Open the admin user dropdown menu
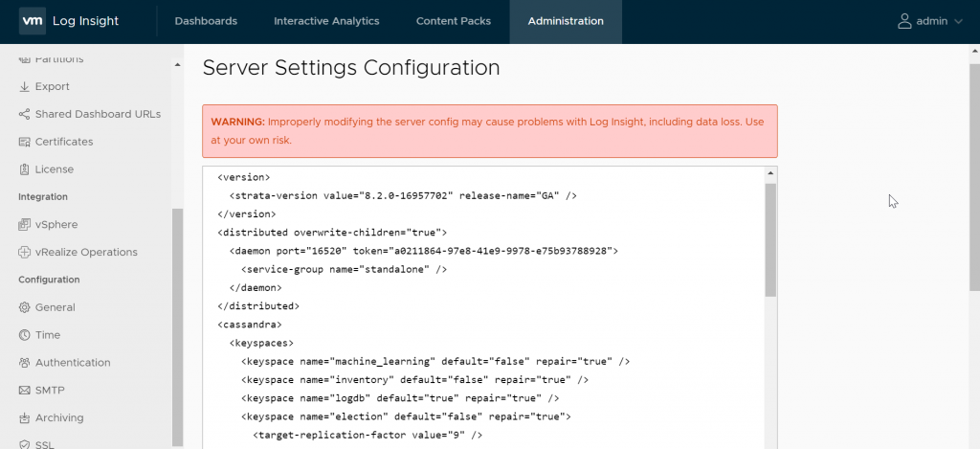Image resolution: width=980 pixels, height=449 pixels. pyautogui.click(x=930, y=21)
